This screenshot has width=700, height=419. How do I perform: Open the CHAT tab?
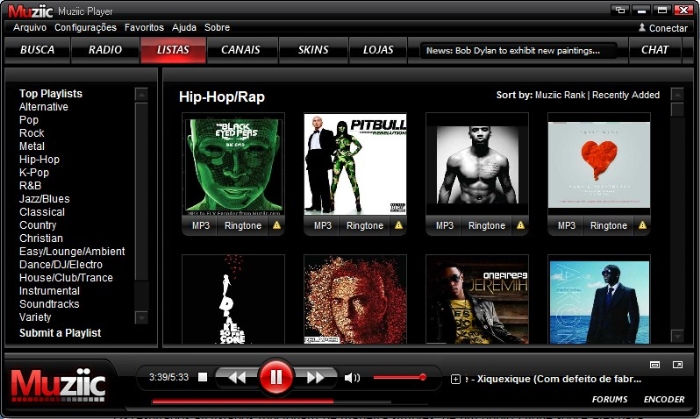tap(655, 49)
